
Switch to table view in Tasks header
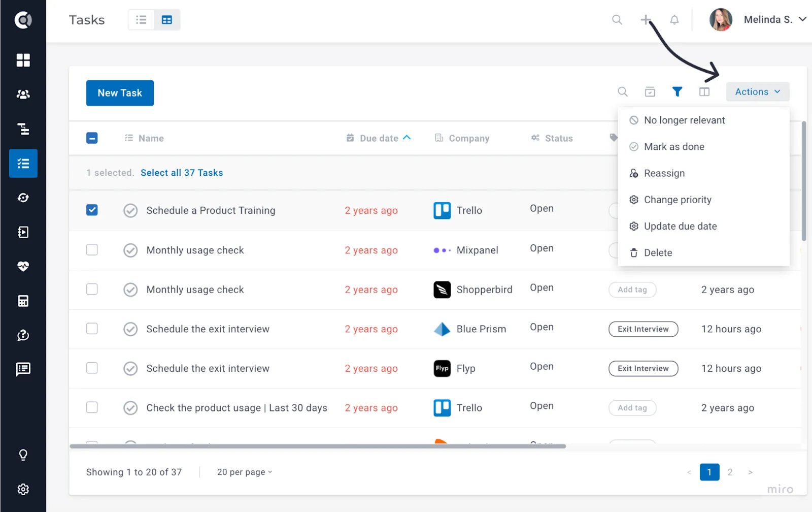pyautogui.click(x=167, y=20)
